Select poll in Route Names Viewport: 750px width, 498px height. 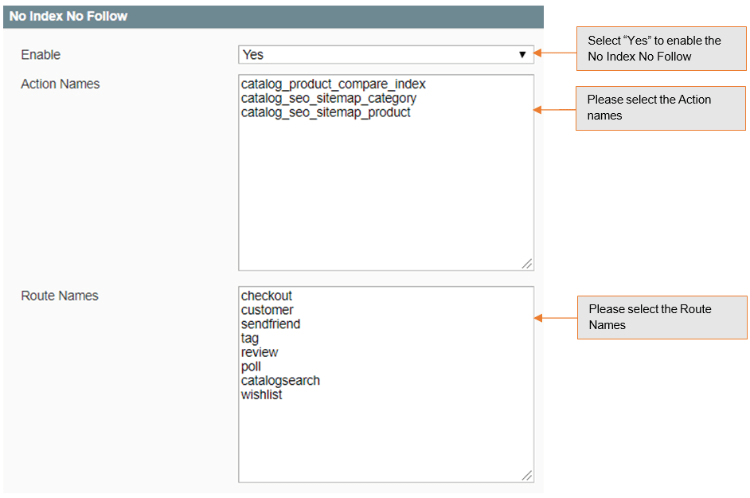251,366
